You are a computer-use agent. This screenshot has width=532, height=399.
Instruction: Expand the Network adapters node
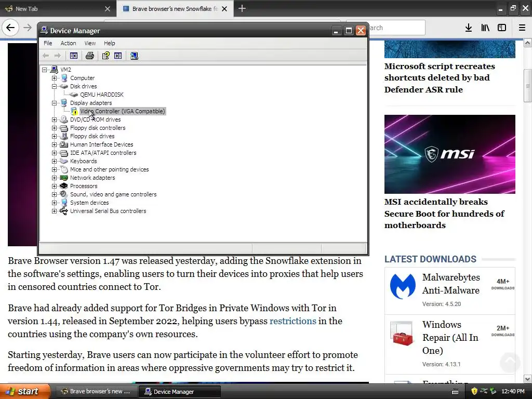coord(54,178)
